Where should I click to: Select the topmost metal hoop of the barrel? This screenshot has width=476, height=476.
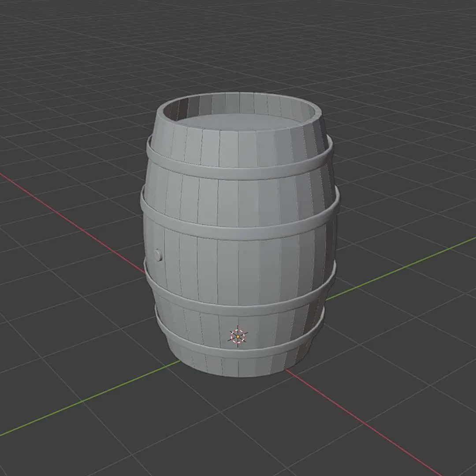pyautogui.click(x=240, y=174)
